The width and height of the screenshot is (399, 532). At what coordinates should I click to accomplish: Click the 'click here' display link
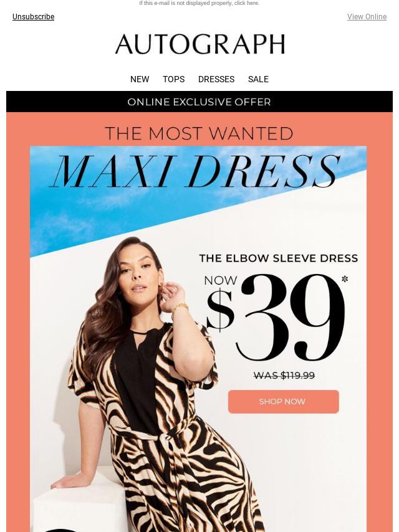click(247, 3)
